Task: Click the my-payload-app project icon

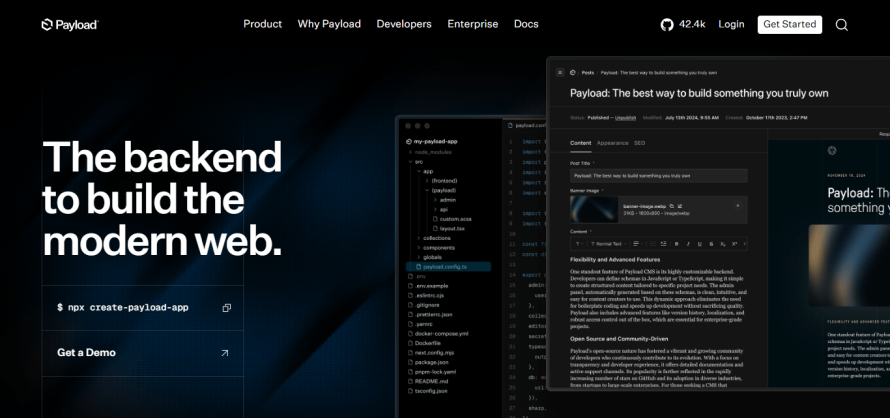Action: pyautogui.click(x=409, y=141)
